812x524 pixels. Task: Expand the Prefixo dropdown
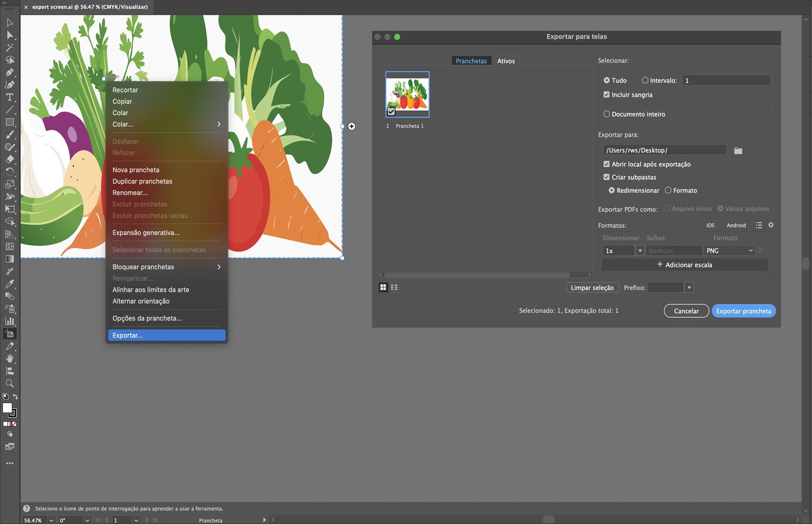(689, 287)
